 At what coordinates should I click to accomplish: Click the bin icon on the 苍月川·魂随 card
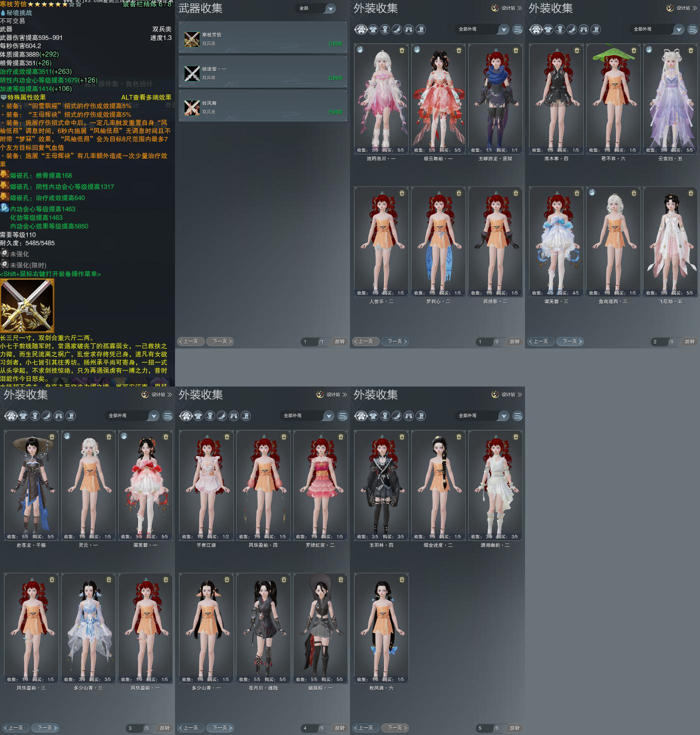(283, 580)
